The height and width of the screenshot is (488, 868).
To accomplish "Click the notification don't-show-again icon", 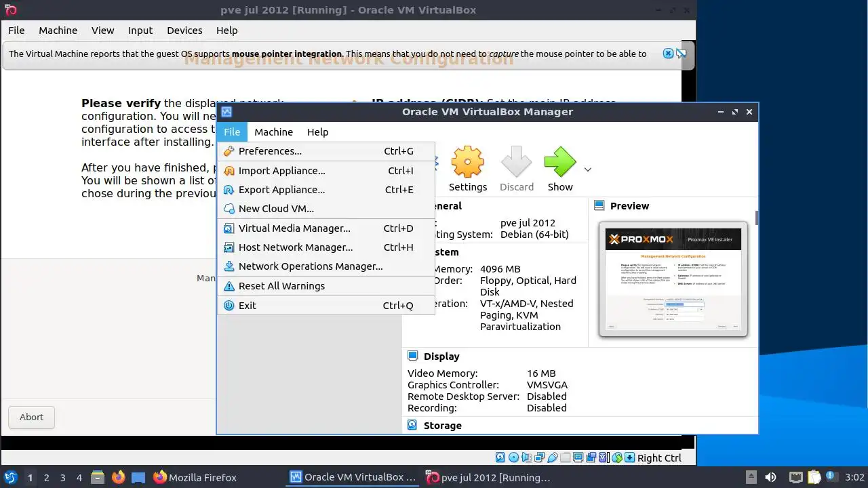I will pyautogui.click(x=681, y=54).
